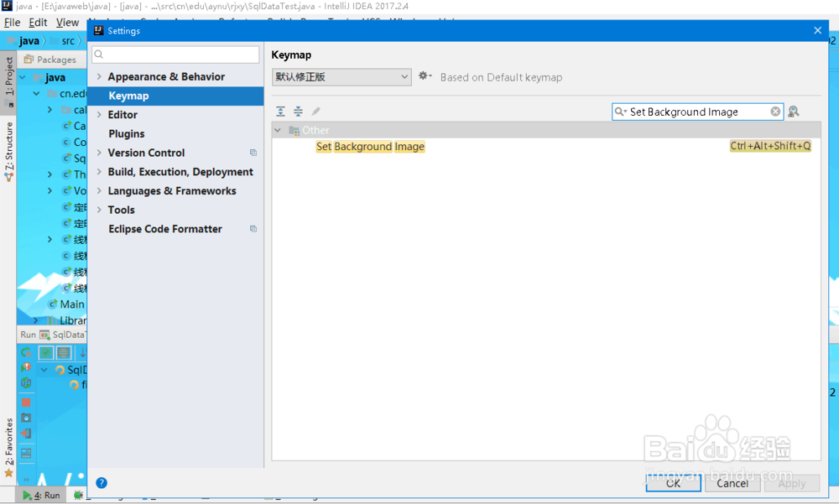This screenshot has height=504, width=839.
Task: Click Toggle auto-test icon in Run panel
Action: (x=26, y=382)
